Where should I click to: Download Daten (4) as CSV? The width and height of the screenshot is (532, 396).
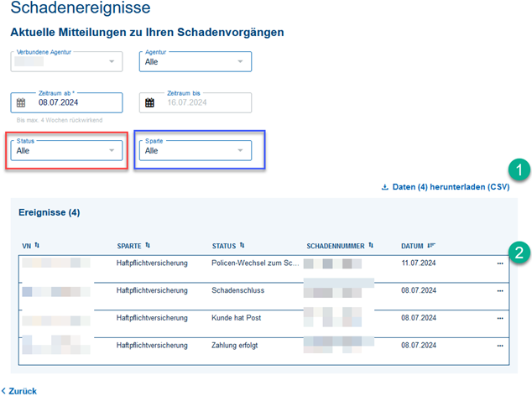click(x=445, y=187)
